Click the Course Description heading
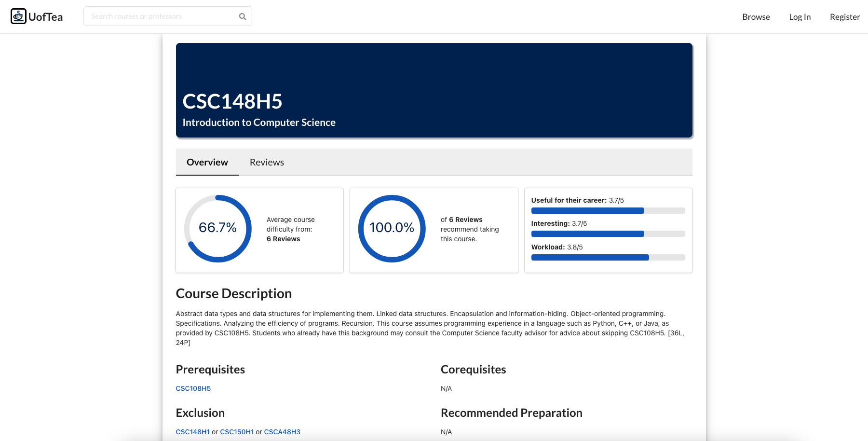The width and height of the screenshot is (868, 441). pos(234,293)
